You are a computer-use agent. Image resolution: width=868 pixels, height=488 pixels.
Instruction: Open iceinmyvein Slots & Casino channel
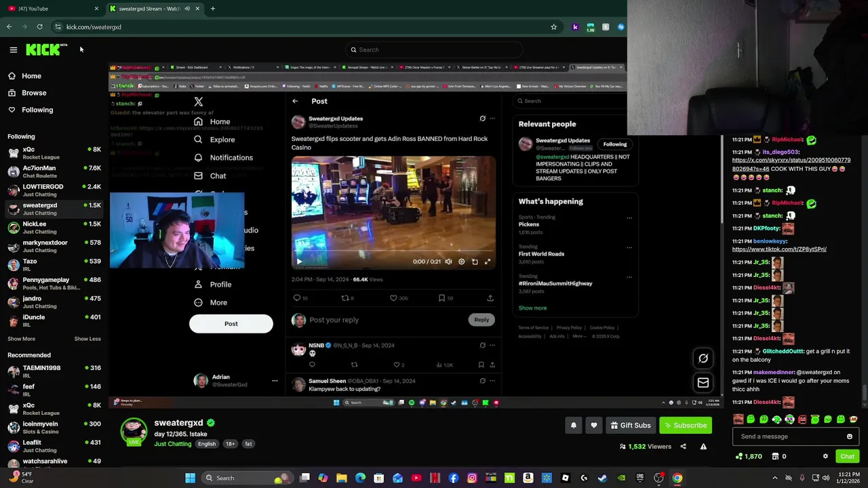click(53, 428)
